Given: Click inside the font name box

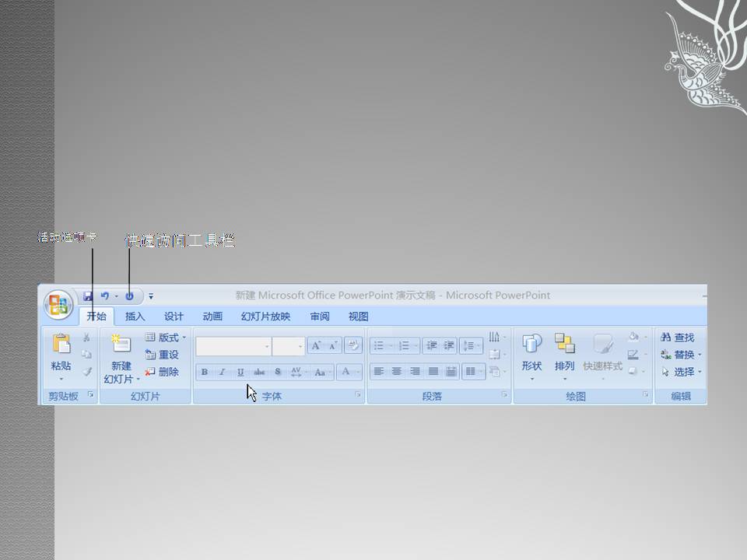Looking at the screenshot, I should pyautogui.click(x=233, y=346).
